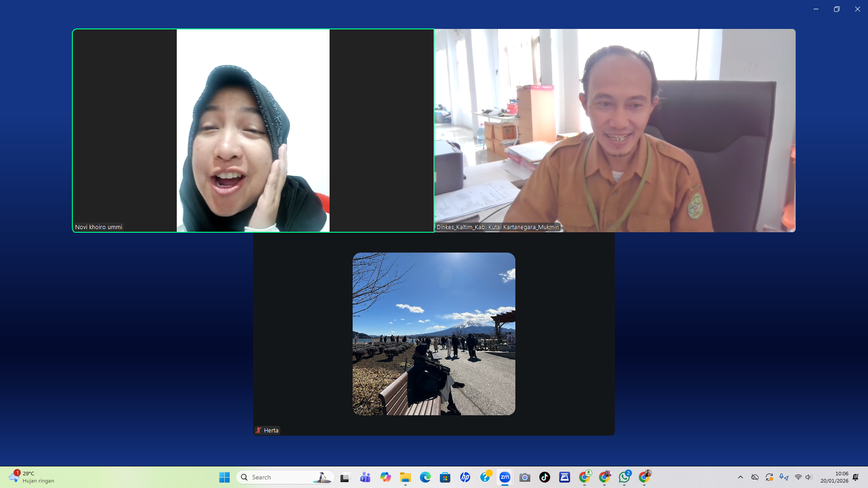Toggle do-not-disturb notification bell
The width and height of the screenshot is (868, 488).
pyautogui.click(x=855, y=477)
